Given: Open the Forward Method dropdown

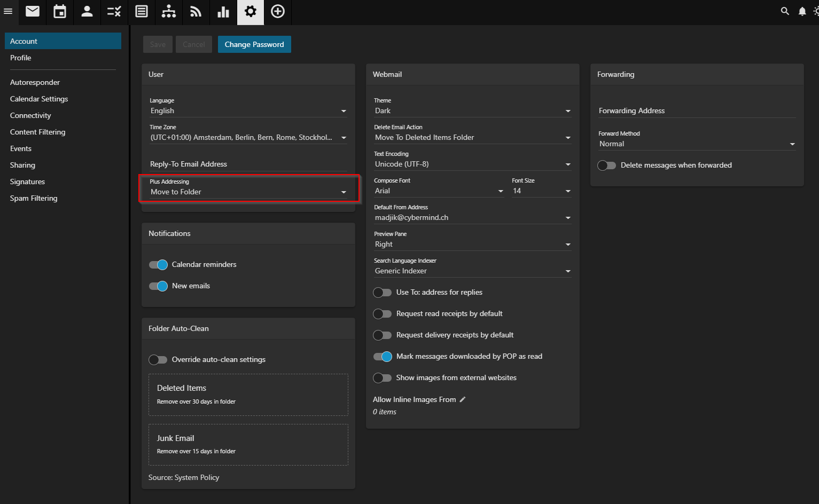Looking at the screenshot, I should click(697, 144).
